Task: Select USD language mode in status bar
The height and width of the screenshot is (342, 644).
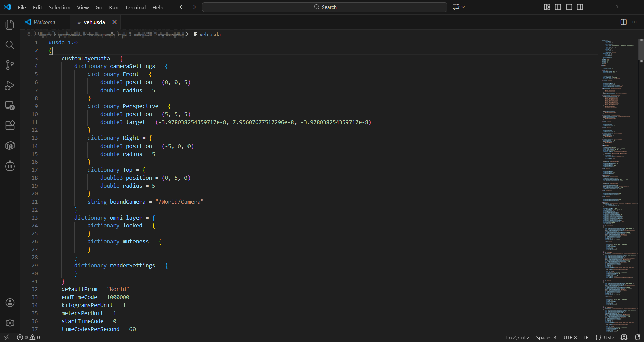Action: (x=608, y=337)
